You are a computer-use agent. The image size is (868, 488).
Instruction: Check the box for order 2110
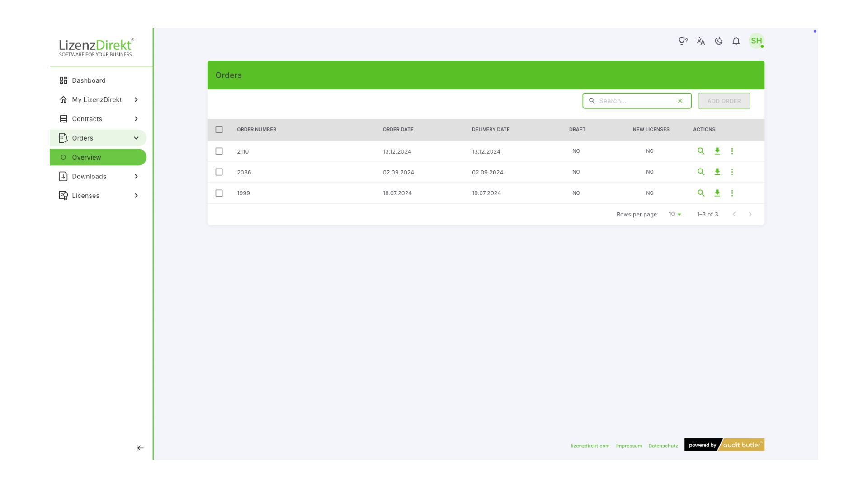[x=219, y=151]
